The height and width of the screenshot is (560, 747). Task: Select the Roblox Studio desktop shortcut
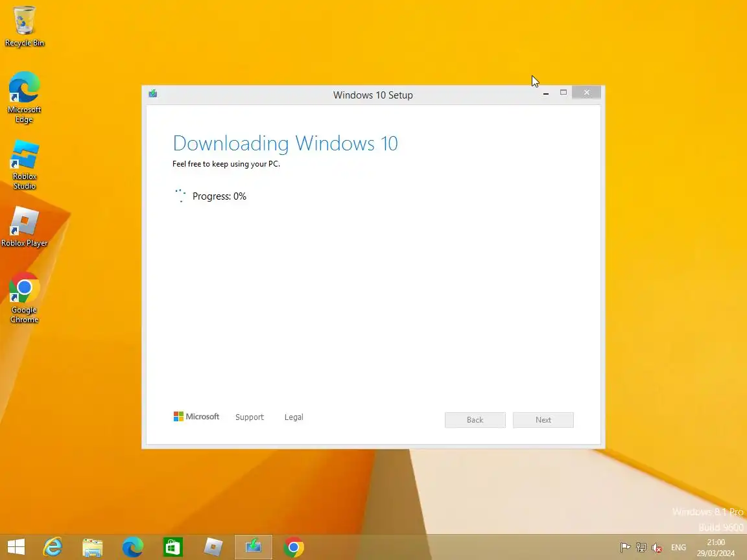click(x=24, y=165)
